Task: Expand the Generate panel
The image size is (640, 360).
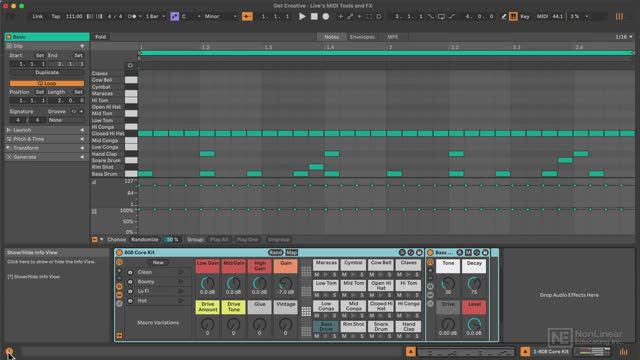Action: pos(47,157)
